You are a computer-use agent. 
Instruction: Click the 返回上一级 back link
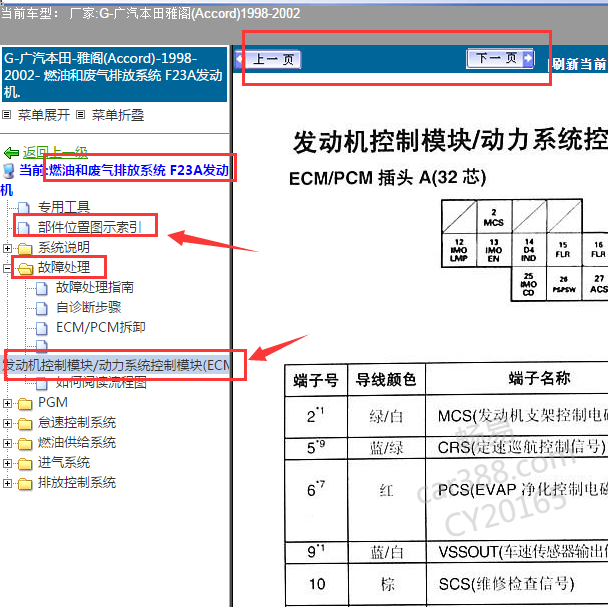click(x=55, y=152)
